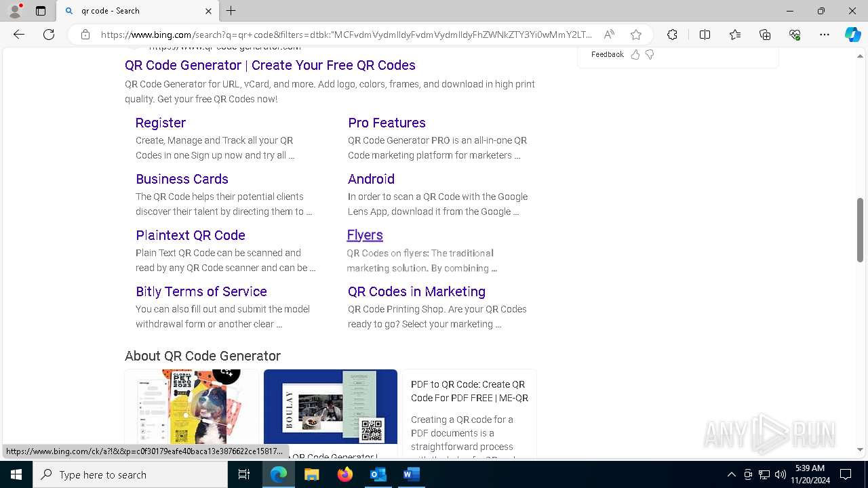The height and width of the screenshot is (488, 868).
Task: View site information lock icon
Action: pos(85,35)
